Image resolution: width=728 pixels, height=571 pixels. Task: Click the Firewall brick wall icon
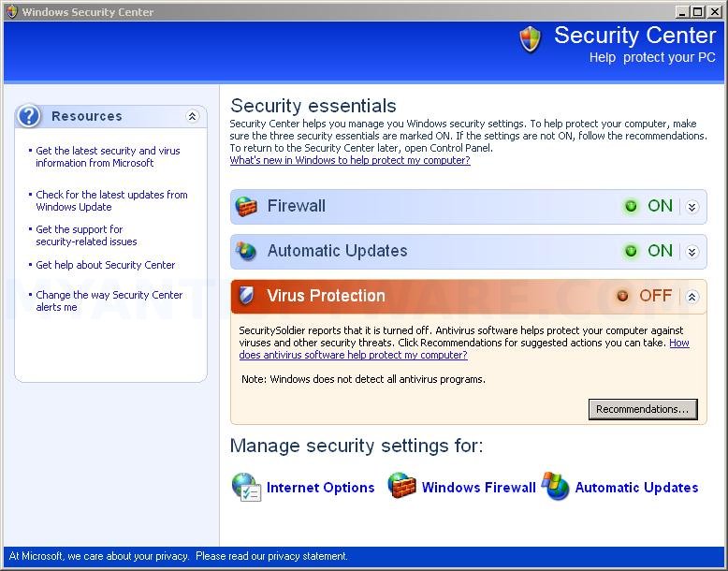[x=246, y=206]
